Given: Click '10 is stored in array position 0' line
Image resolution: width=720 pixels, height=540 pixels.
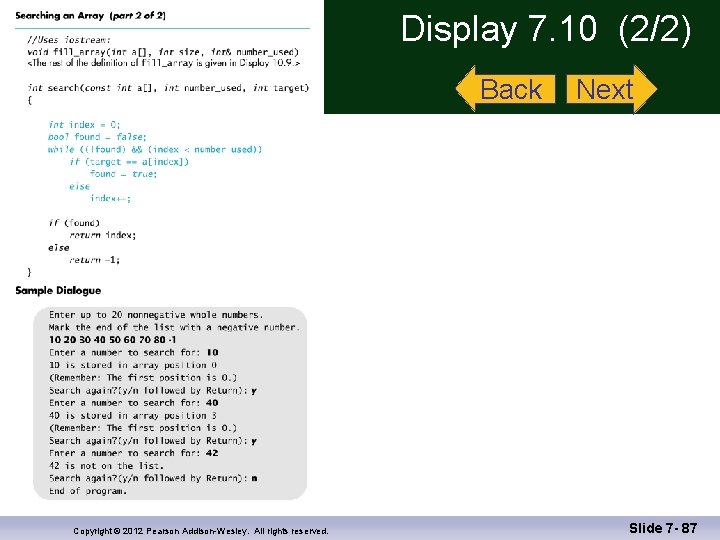Looking at the screenshot, I should click(133, 365).
